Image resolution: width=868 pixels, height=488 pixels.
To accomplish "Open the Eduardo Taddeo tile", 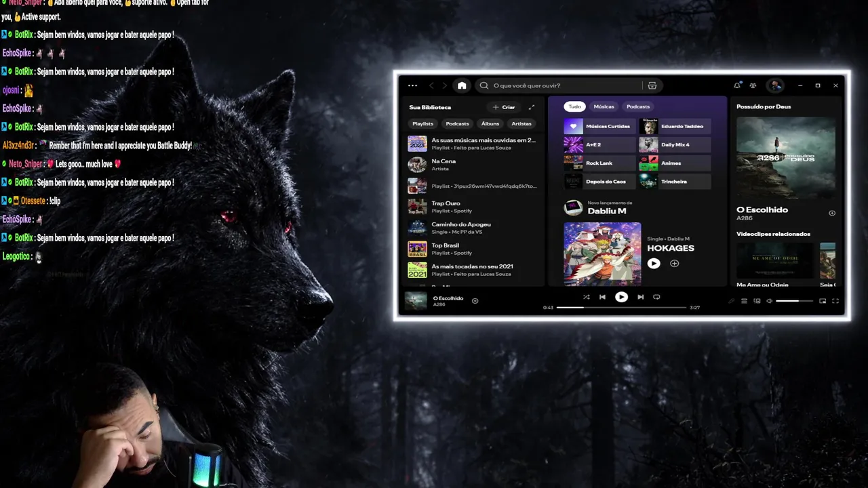I will point(675,126).
